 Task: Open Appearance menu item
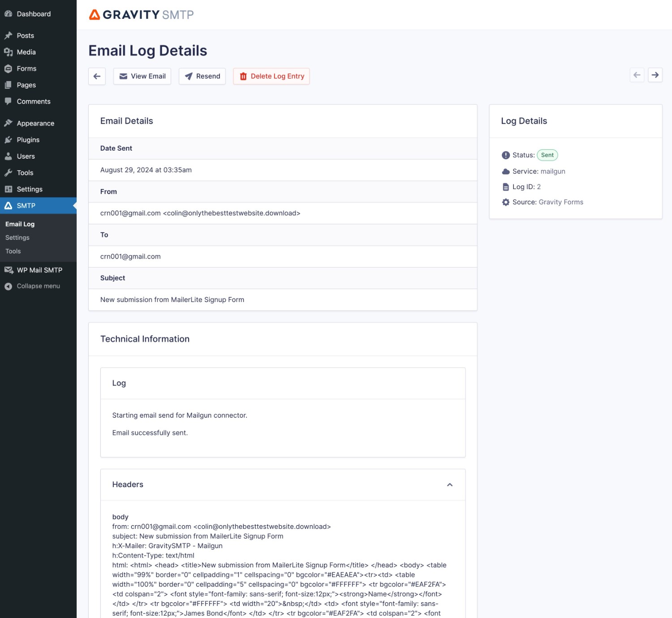38,123
